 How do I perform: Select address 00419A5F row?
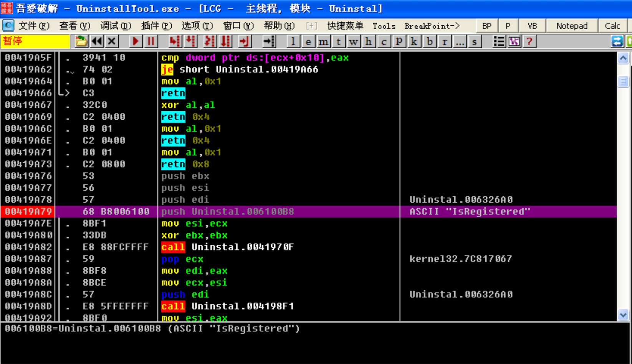(x=309, y=58)
